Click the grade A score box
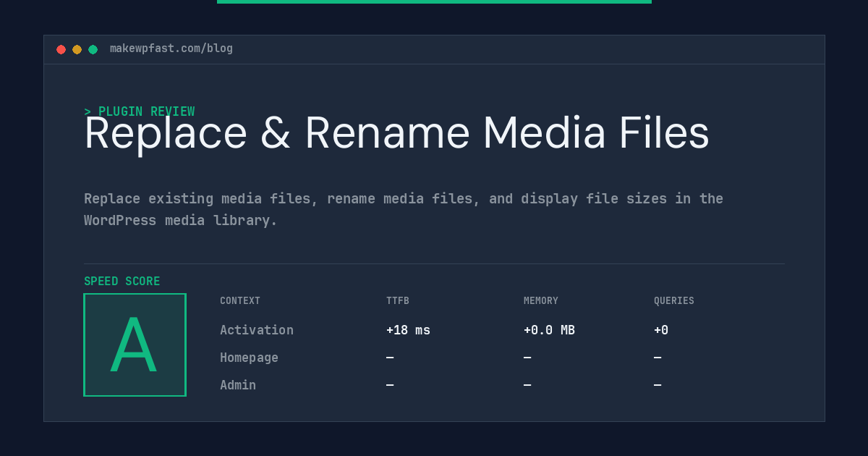Image resolution: width=868 pixels, height=456 pixels. click(135, 345)
